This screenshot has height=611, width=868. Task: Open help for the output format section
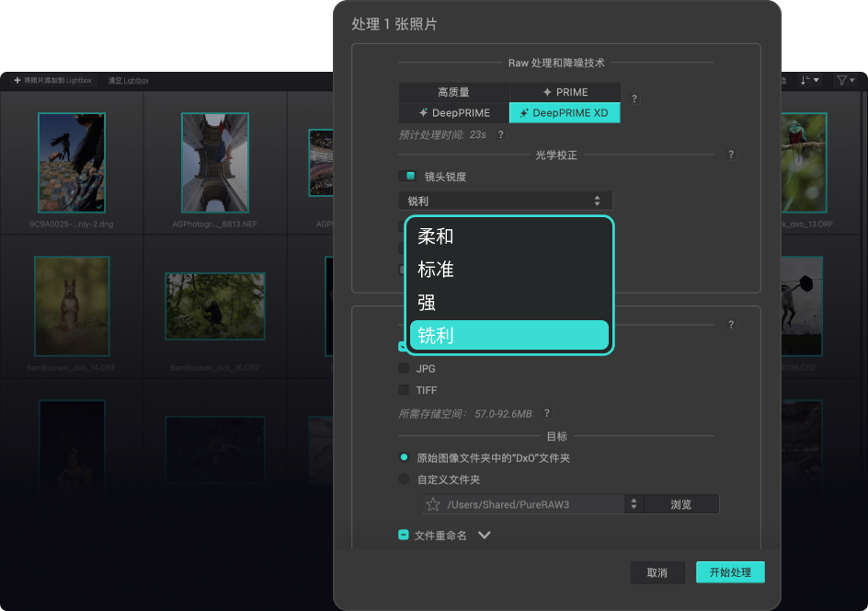click(731, 325)
